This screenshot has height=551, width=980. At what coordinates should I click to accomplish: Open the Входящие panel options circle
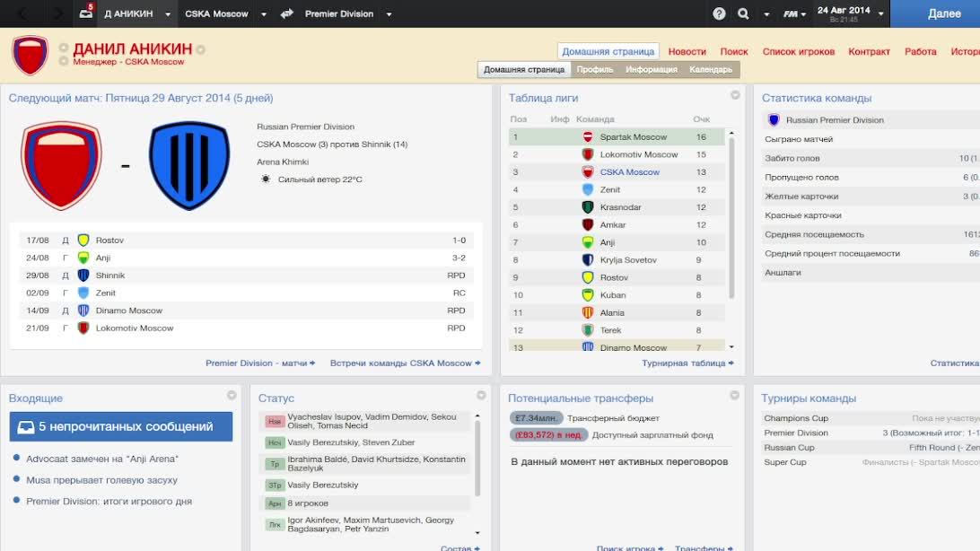click(232, 395)
